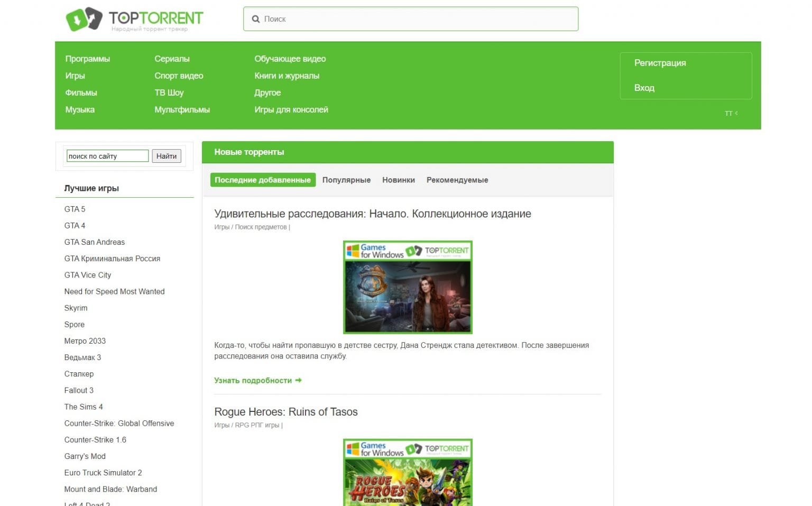Open Euro Truck Simulator 2 link
This screenshot has width=812, height=506.
[x=103, y=473]
